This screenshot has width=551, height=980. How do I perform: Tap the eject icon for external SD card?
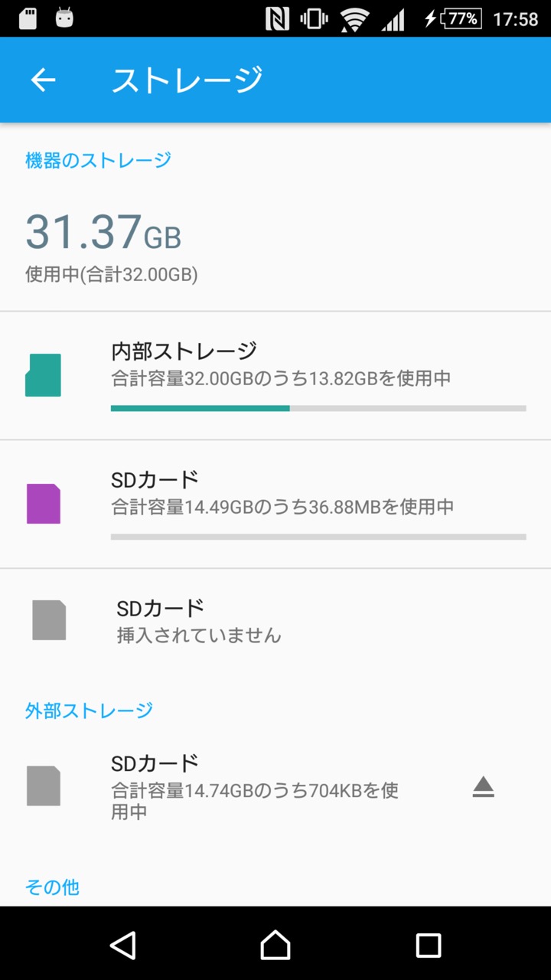483,787
